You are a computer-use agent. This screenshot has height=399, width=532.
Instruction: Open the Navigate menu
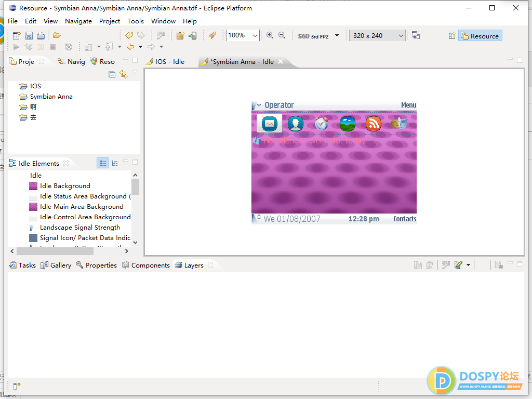78,21
